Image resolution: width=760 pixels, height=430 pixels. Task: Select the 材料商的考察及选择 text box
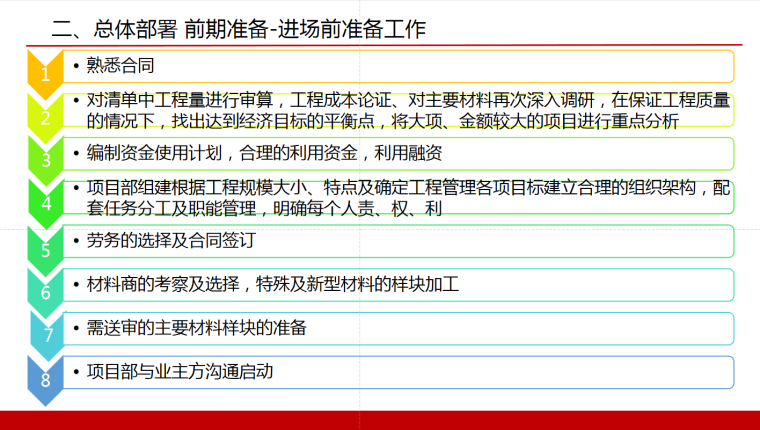400,285
